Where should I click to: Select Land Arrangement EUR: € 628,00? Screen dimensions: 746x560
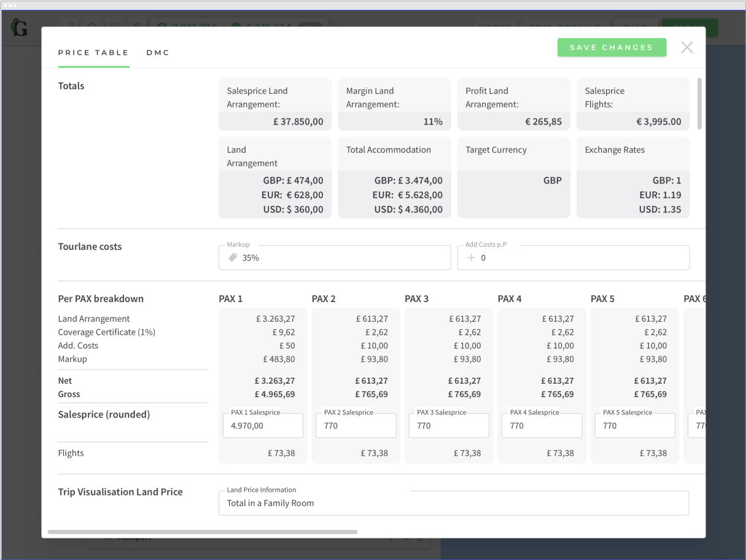292,195
